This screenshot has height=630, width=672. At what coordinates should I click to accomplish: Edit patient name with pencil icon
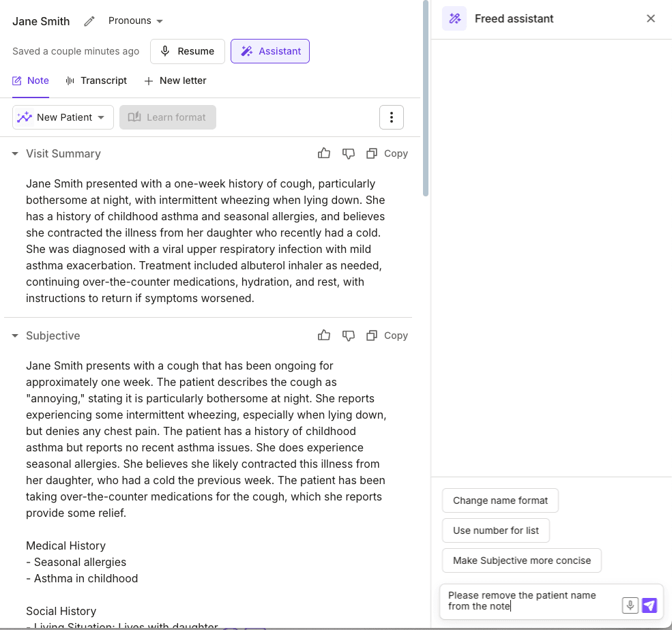point(89,21)
